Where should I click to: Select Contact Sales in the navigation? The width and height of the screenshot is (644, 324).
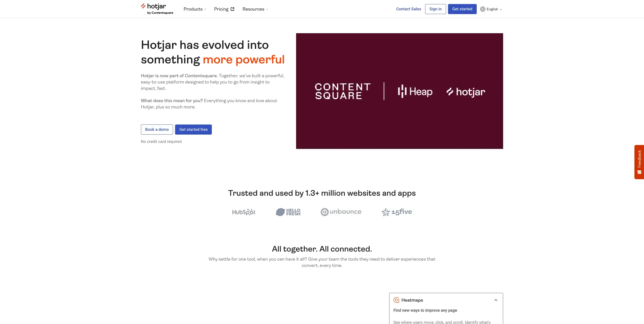(408, 9)
